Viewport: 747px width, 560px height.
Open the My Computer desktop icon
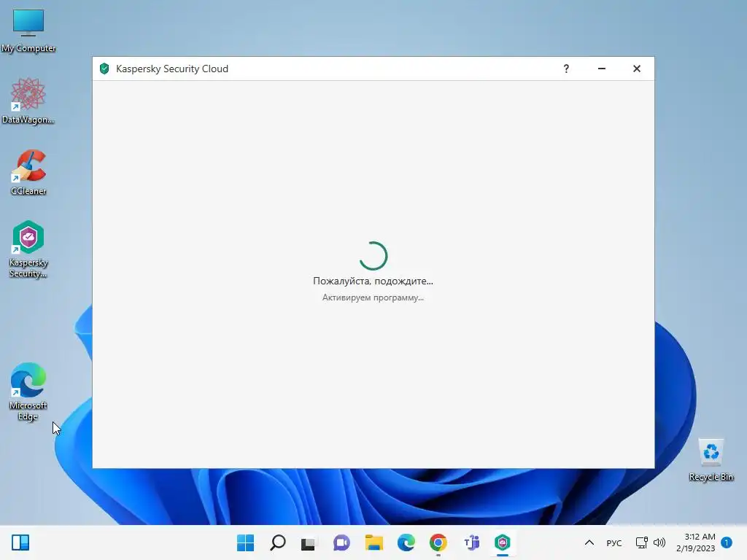pos(28,30)
